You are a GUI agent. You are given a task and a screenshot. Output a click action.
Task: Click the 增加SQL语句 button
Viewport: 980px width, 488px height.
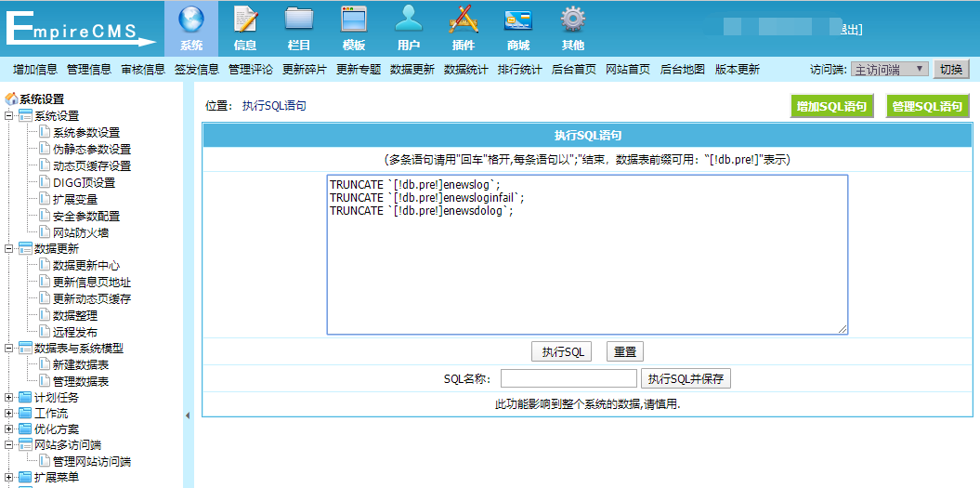point(831,106)
